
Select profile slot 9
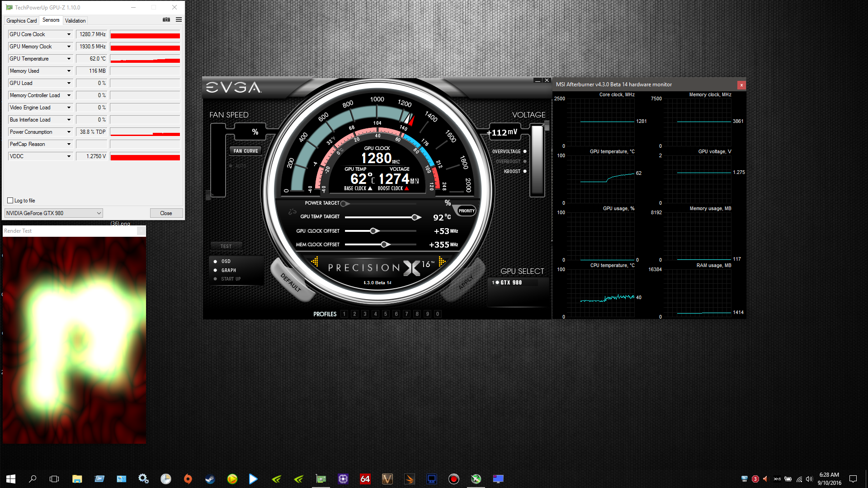427,314
